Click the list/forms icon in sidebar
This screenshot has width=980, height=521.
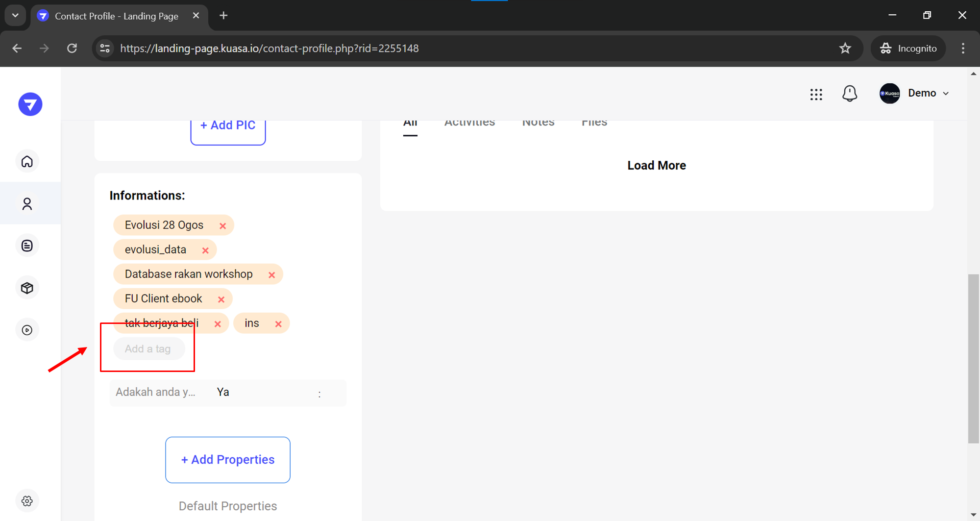pos(27,246)
